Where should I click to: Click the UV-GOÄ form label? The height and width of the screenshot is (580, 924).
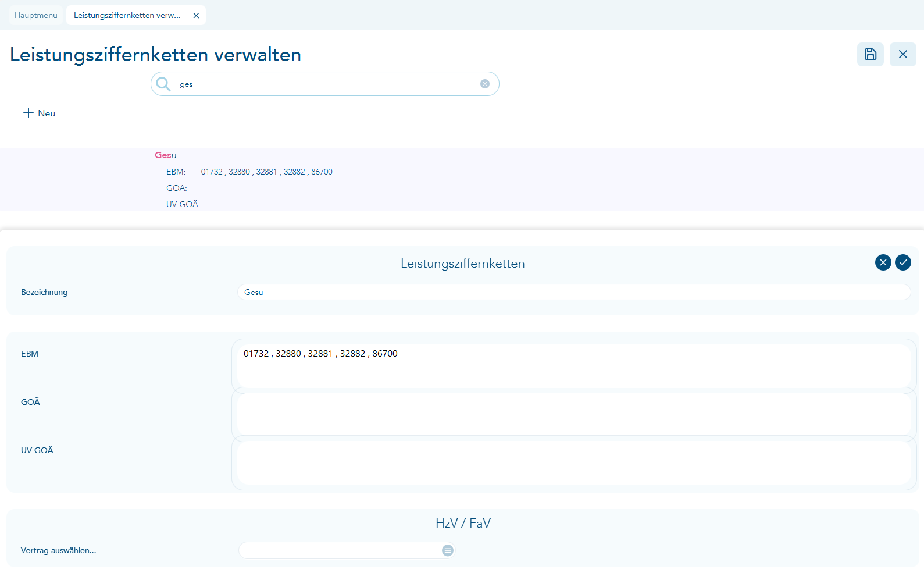(37, 450)
